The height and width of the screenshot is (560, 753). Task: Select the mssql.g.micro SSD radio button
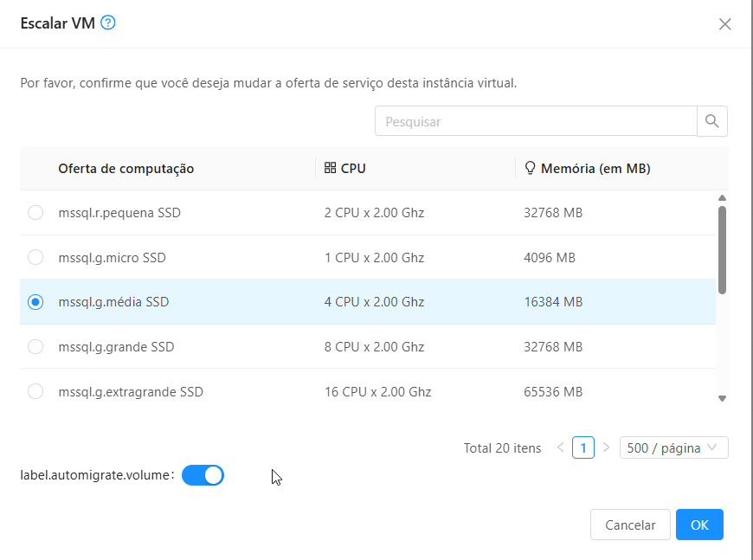35,257
